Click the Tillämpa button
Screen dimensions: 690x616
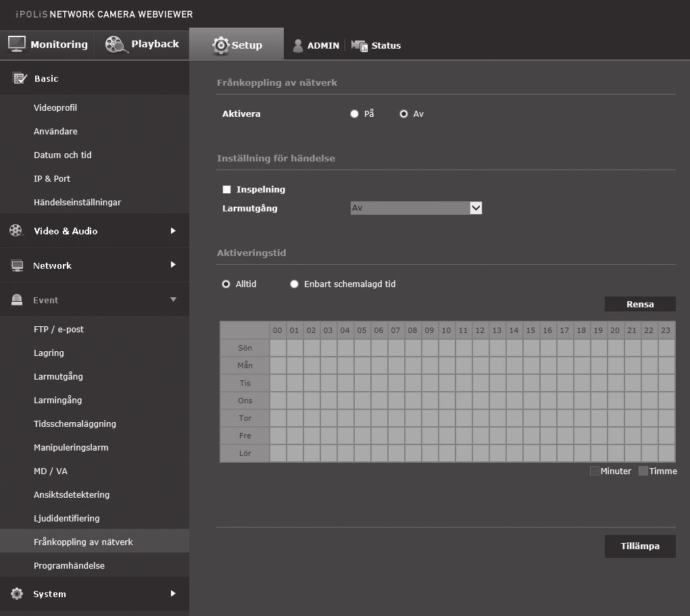[x=640, y=546]
